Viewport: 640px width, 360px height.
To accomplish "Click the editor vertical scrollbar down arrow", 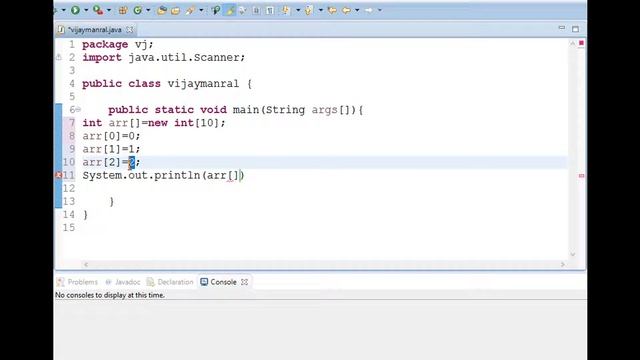I will (x=572, y=254).
